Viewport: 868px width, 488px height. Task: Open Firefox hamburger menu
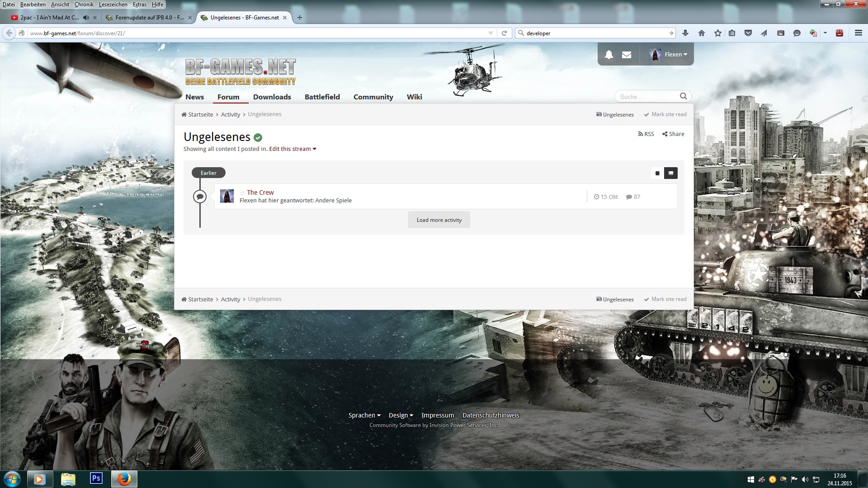859,33
